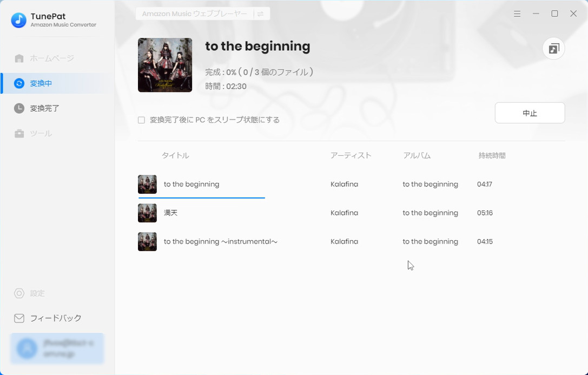The height and width of the screenshot is (375, 588).
Task: Select track '満天'
Action: (170, 213)
